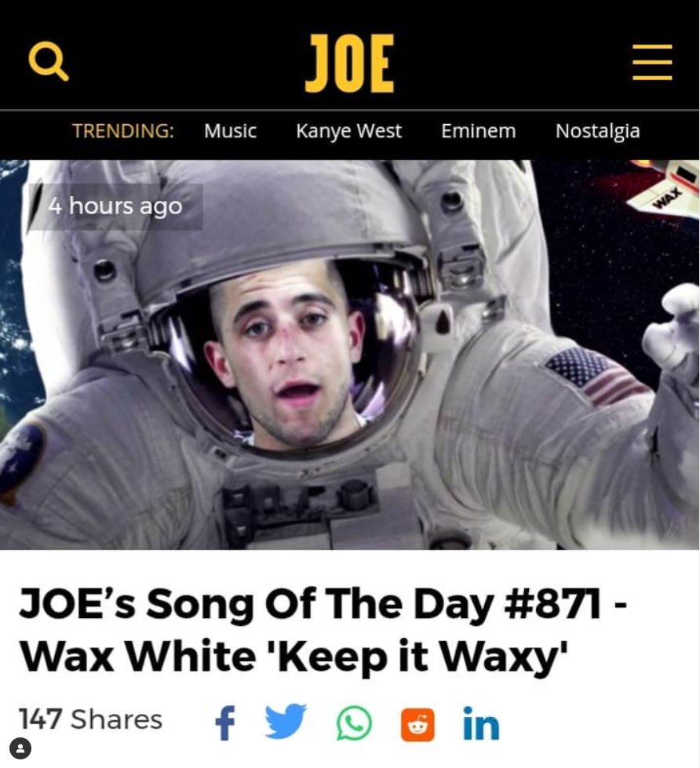Click the Wax White 'Keep it Waxy' title line
The width and height of the screenshot is (700, 768).
coord(294,657)
